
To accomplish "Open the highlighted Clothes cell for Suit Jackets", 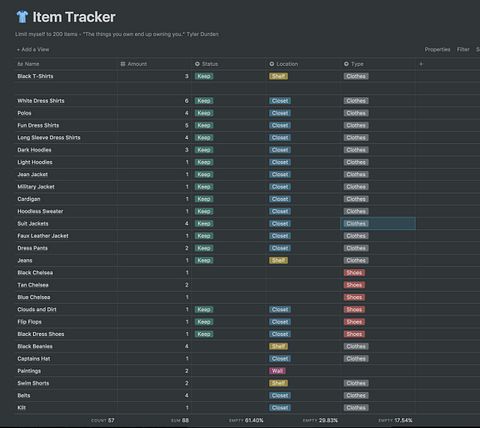I will click(x=378, y=223).
